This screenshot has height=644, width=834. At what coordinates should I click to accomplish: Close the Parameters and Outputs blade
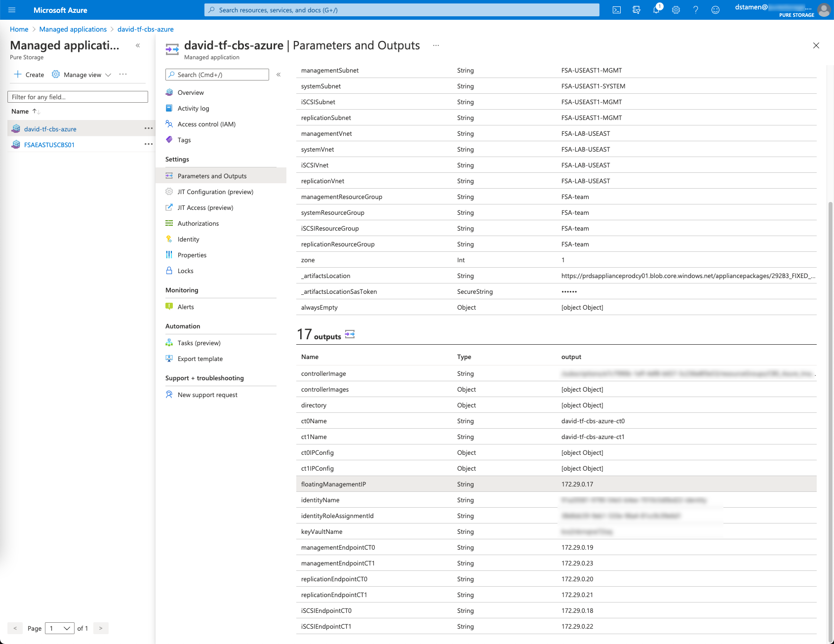pos(816,45)
